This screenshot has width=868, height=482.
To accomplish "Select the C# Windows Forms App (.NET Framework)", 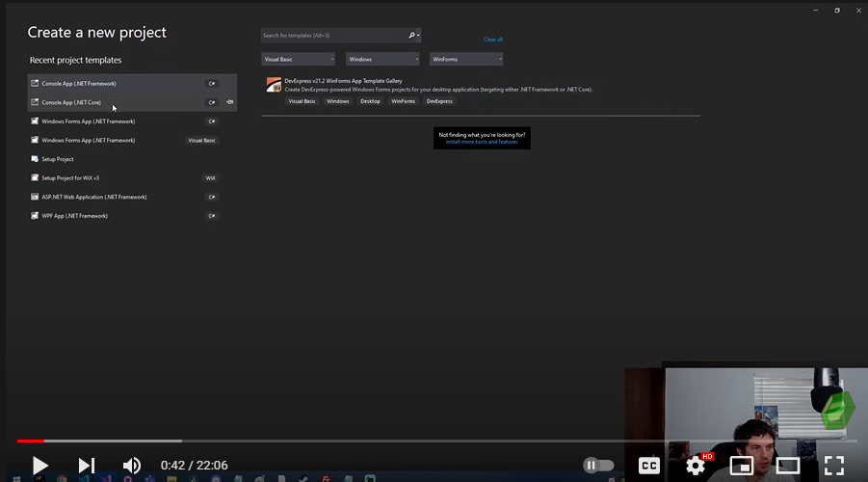I will (132, 121).
